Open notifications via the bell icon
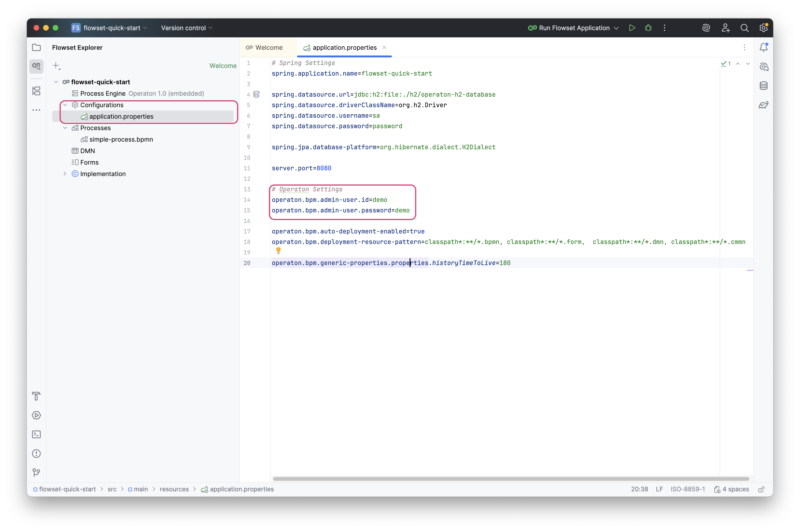Screen dimensions: 800x532 click(x=764, y=47)
